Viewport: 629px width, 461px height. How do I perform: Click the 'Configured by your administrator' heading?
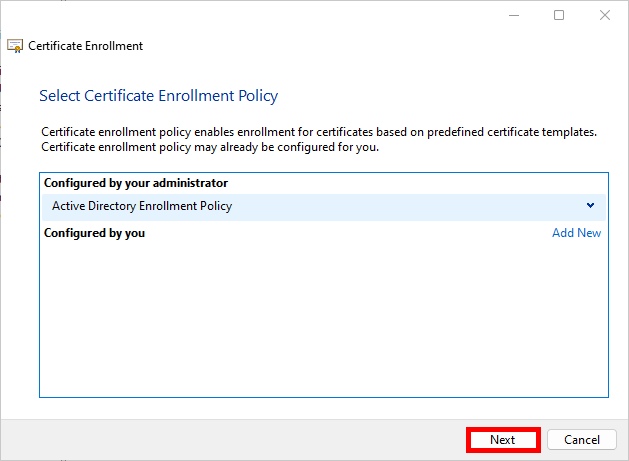[136, 183]
